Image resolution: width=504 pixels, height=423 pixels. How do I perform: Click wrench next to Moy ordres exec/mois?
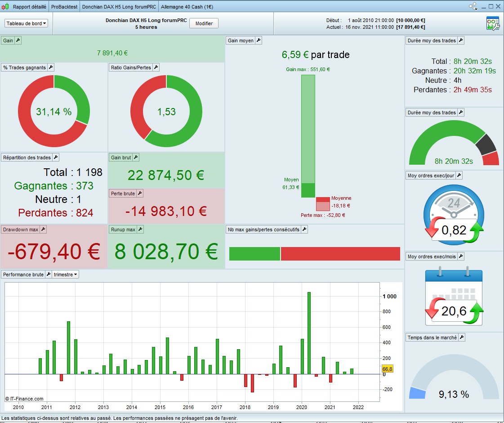coord(461,256)
